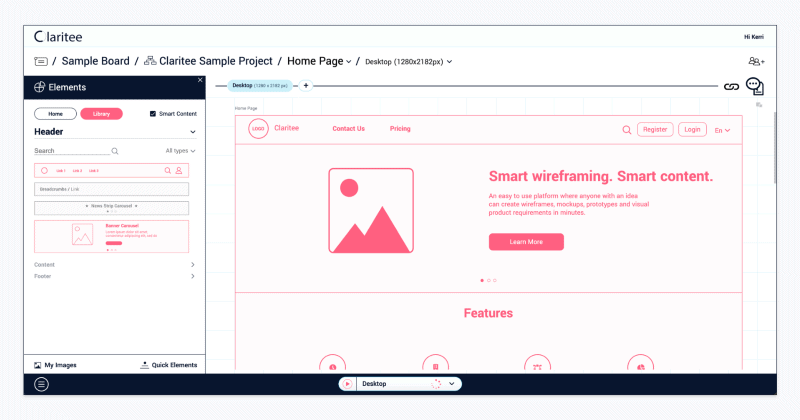Click the second Features circle icon
The height and width of the screenshot is (420, 800).
click(435, 363)
